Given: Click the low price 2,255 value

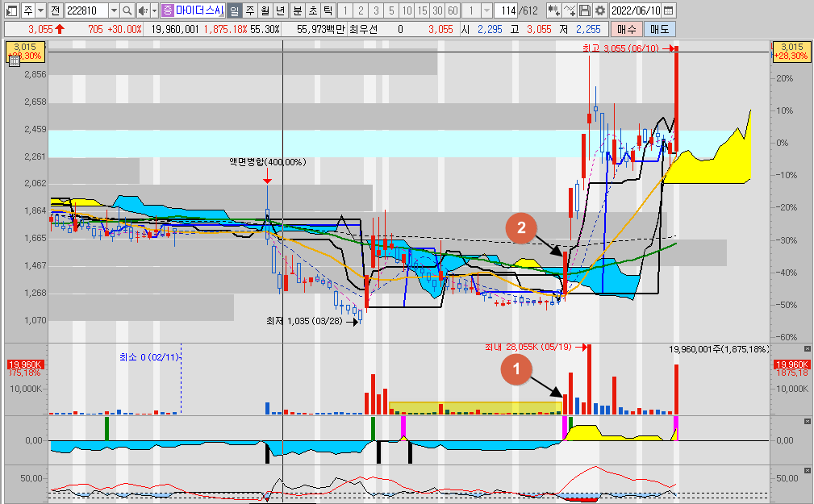Looking at the screenshot, I should click(x=587, y=30).
